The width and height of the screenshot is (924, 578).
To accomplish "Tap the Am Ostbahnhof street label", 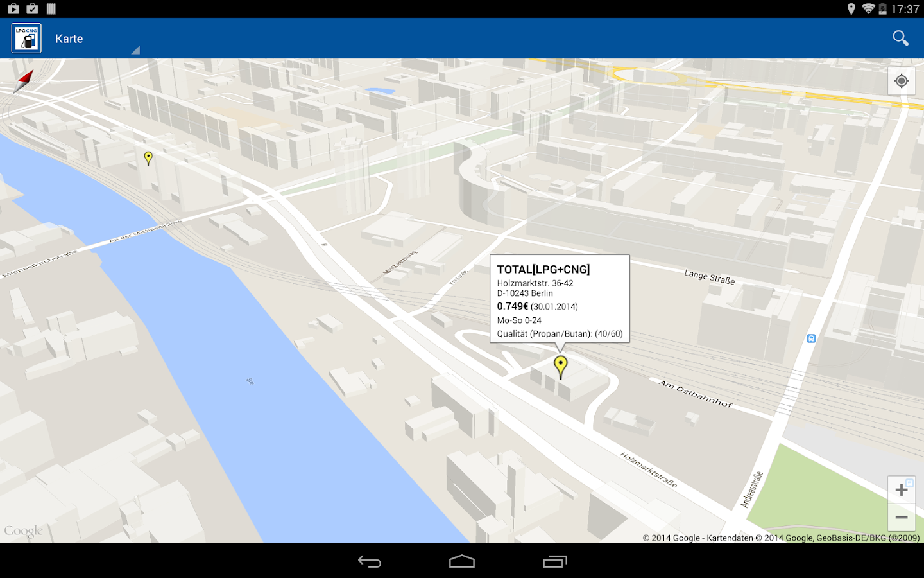I will (x=696, y=394).
